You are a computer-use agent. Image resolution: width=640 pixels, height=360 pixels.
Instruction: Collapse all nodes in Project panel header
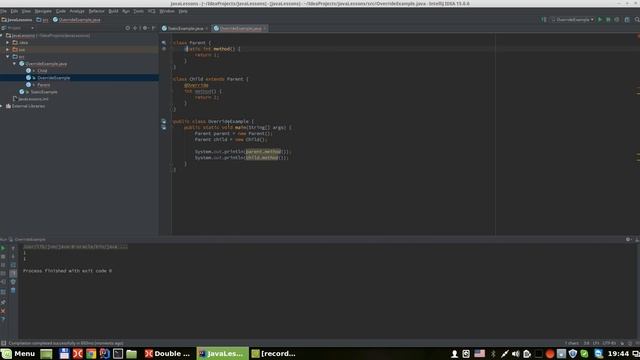(x=135, y=28)
